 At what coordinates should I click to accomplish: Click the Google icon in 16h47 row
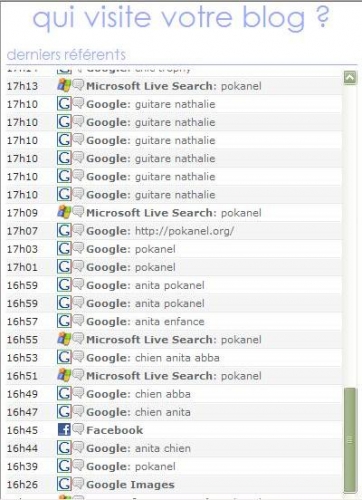[x=64, y=412]
